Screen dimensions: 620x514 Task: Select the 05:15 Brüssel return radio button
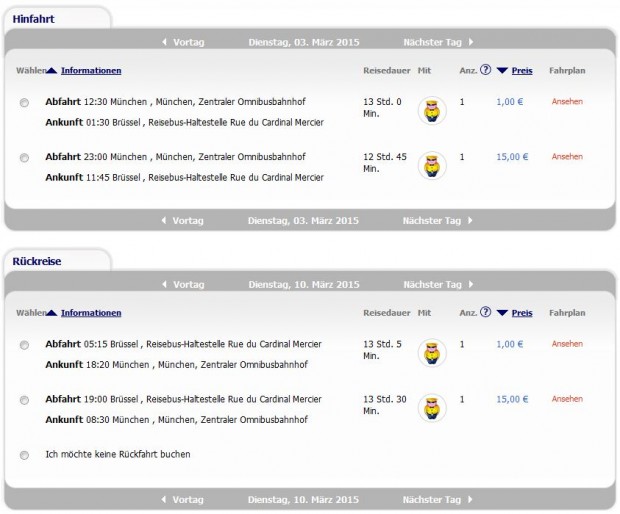24,345
